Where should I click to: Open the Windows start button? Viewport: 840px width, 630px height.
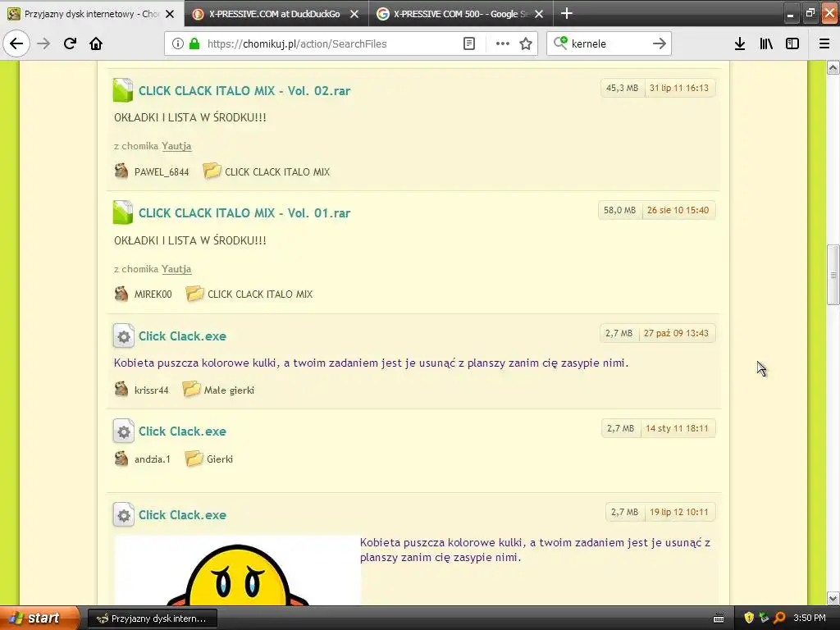39,619
